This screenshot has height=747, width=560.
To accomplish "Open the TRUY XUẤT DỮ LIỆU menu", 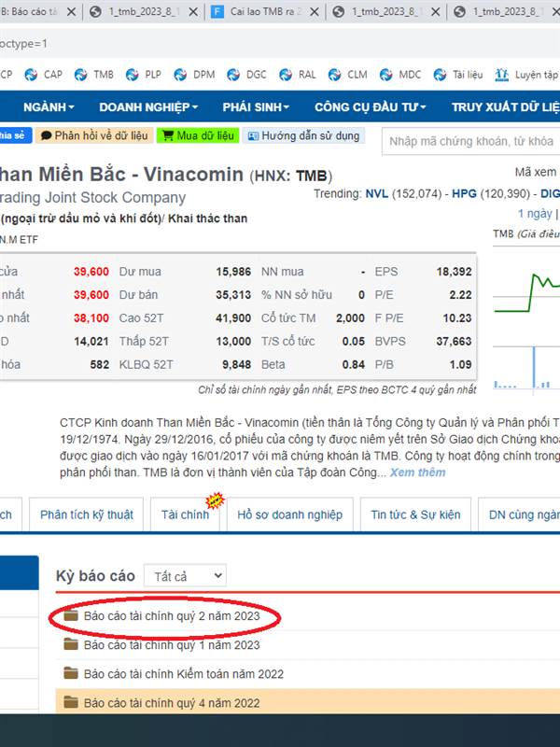I will (x=505, y=107).
